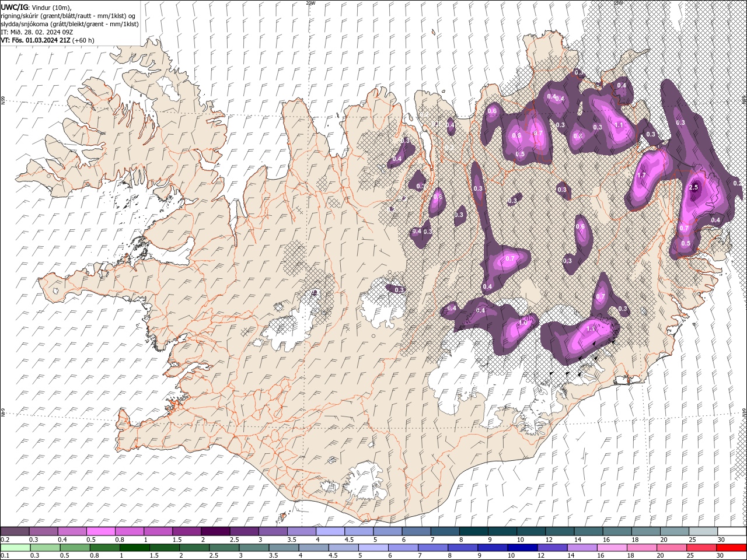Click the "UWC/IG: Vindur (10m)," title line
The height and width of the screenshot is (560, 747).
(x=37, y=7)
